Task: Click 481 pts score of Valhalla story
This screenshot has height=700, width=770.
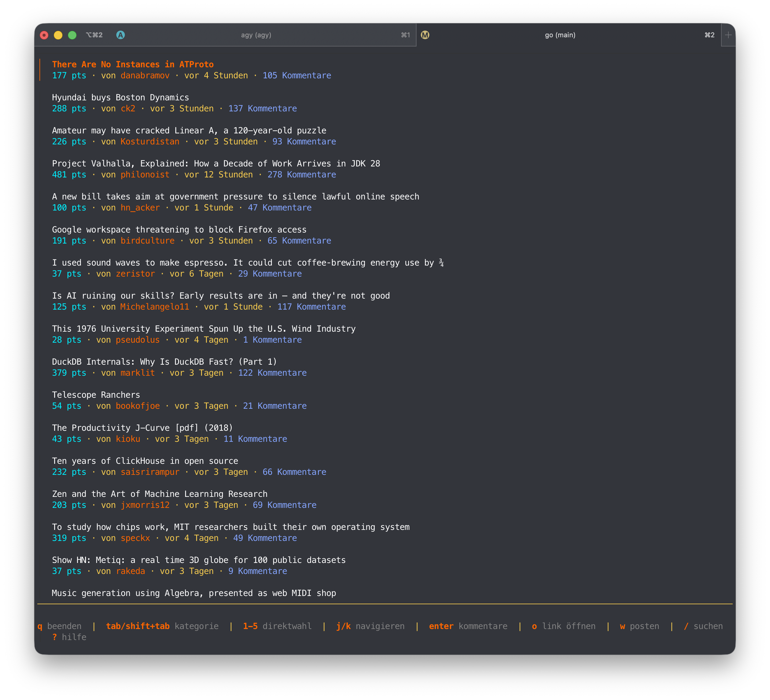Action: [x=69, y=174]
